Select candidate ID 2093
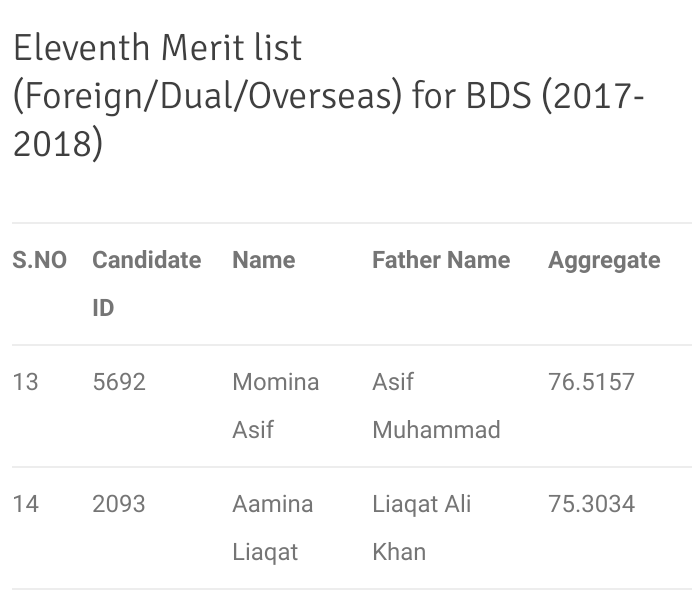 [x=119, y=504]
